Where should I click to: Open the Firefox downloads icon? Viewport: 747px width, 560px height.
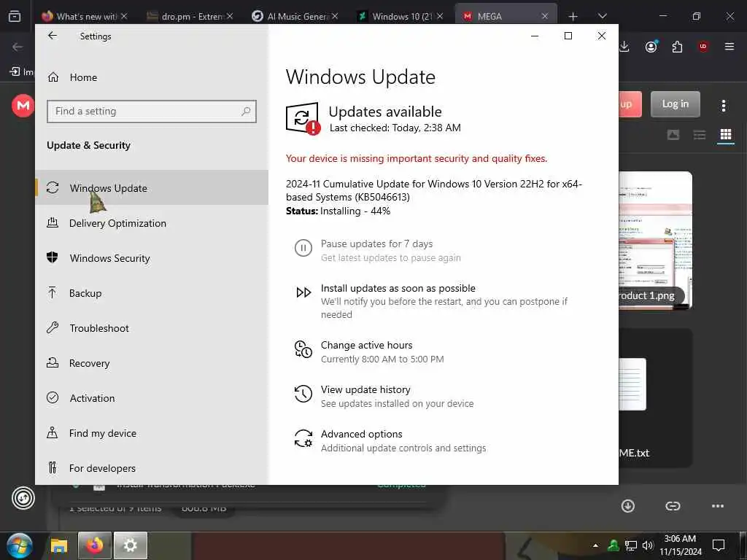624,46
